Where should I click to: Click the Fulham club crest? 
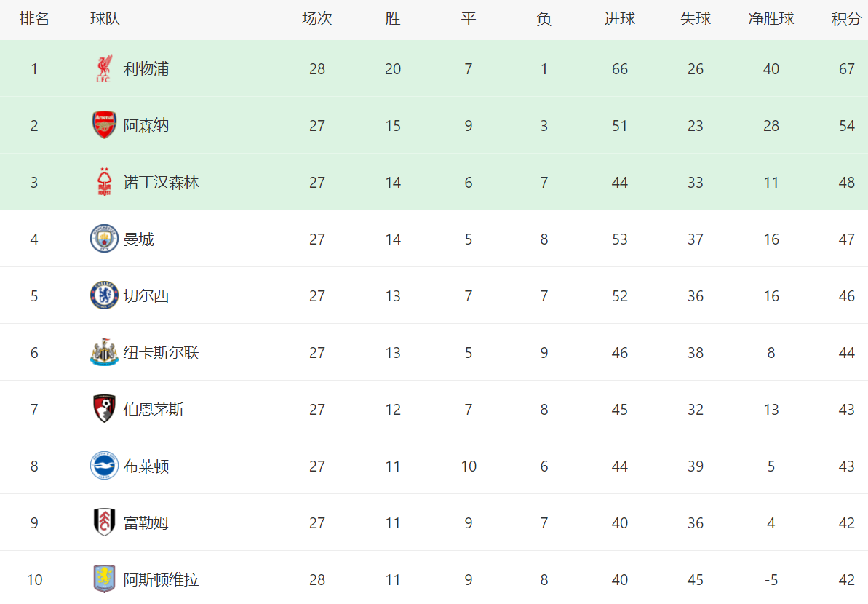pyautogui.click(x=104, y=522)
